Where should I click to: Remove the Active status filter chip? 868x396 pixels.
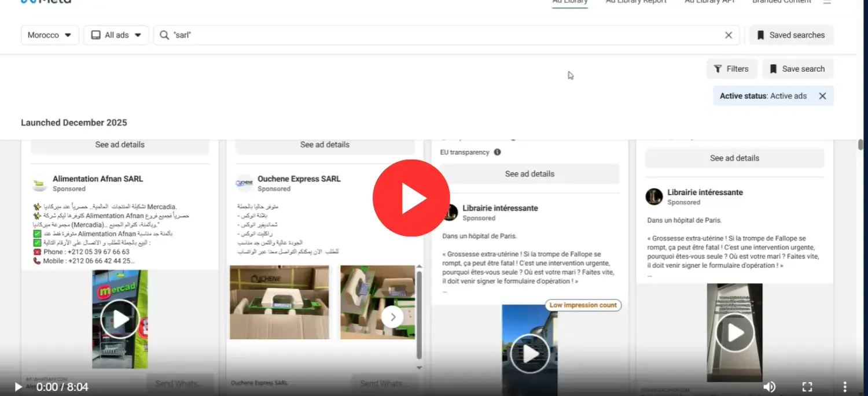[x=822, y=96]
